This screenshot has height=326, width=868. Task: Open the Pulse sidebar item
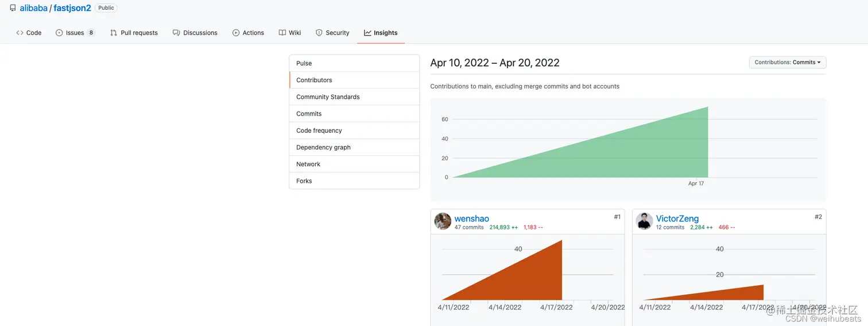[304, 63]
